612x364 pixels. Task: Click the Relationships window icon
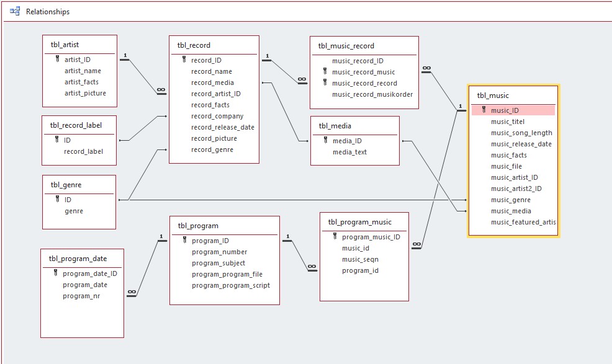(x=15, y=11)
